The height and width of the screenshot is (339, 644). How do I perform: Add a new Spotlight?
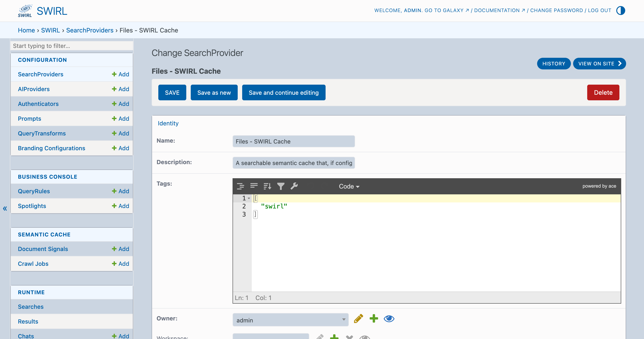click(121, 206)
